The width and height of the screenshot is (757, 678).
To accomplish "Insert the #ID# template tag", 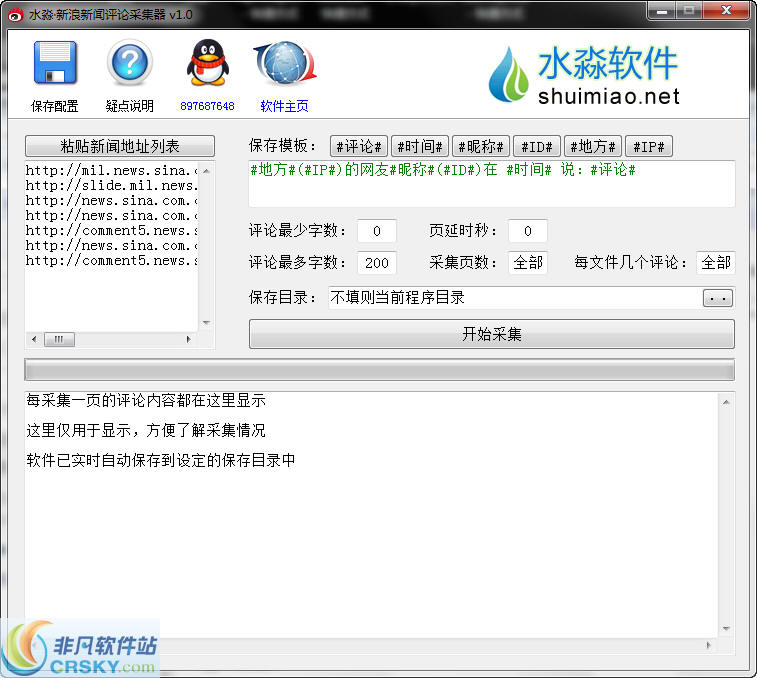I will click(x=536, y=146).
